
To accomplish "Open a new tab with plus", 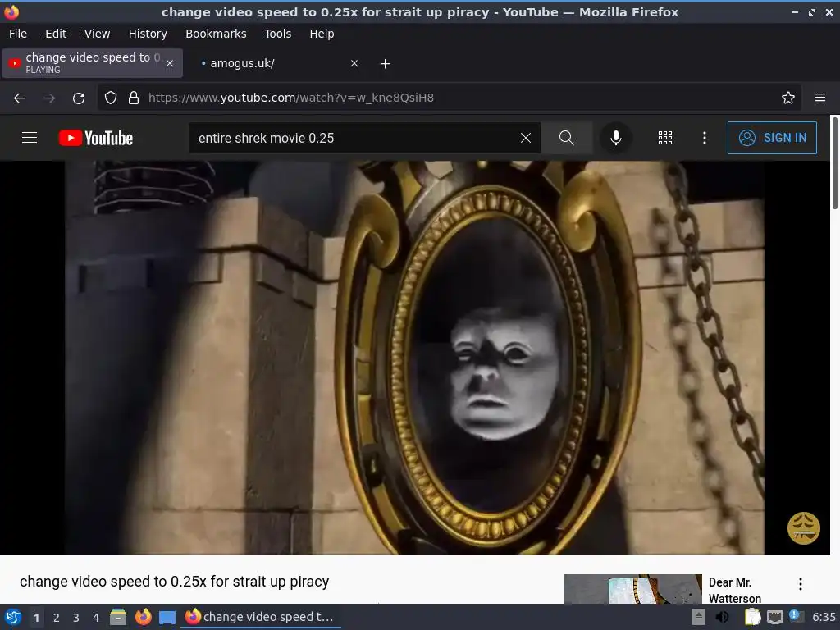I will tap(386, 64).
